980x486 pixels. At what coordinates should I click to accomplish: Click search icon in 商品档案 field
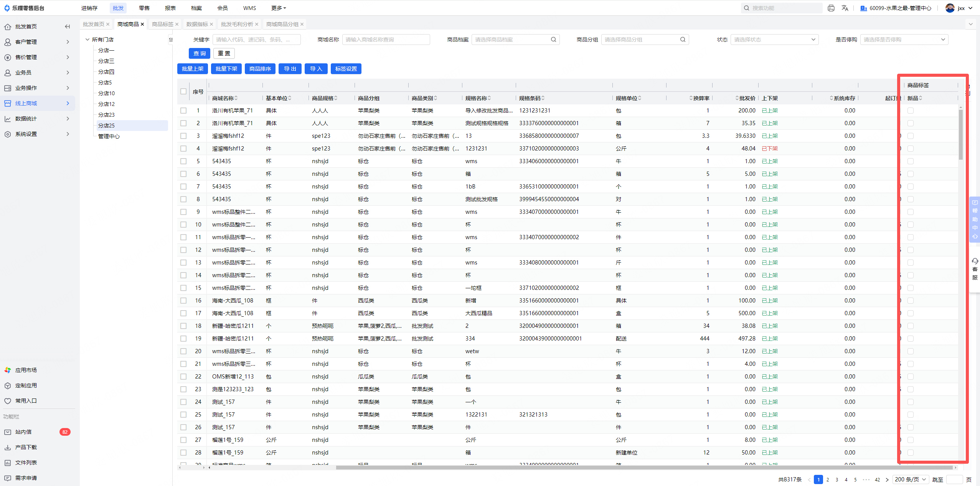pyautogui.click(x=553, y=40)
